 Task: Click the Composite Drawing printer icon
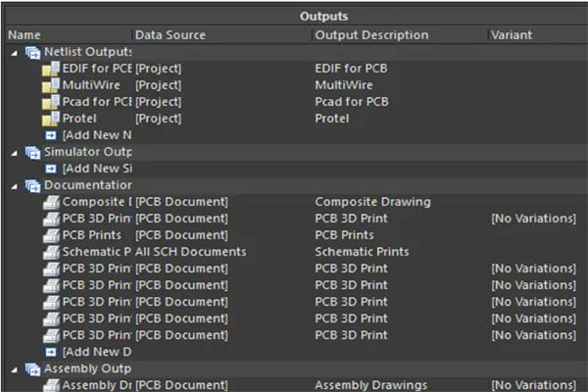click(x=51, y=202)
